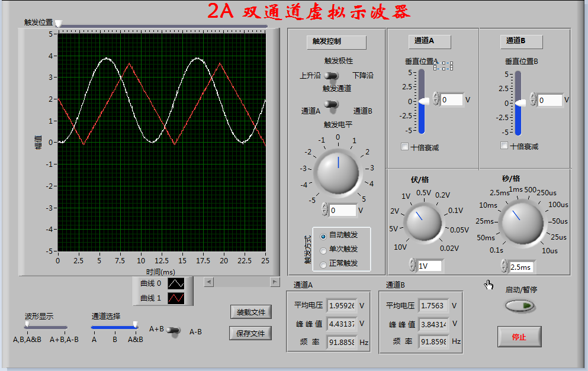Enable 十倍衰减 checkbox for 通道B
The image size is (588, 371).
point(505,146)
